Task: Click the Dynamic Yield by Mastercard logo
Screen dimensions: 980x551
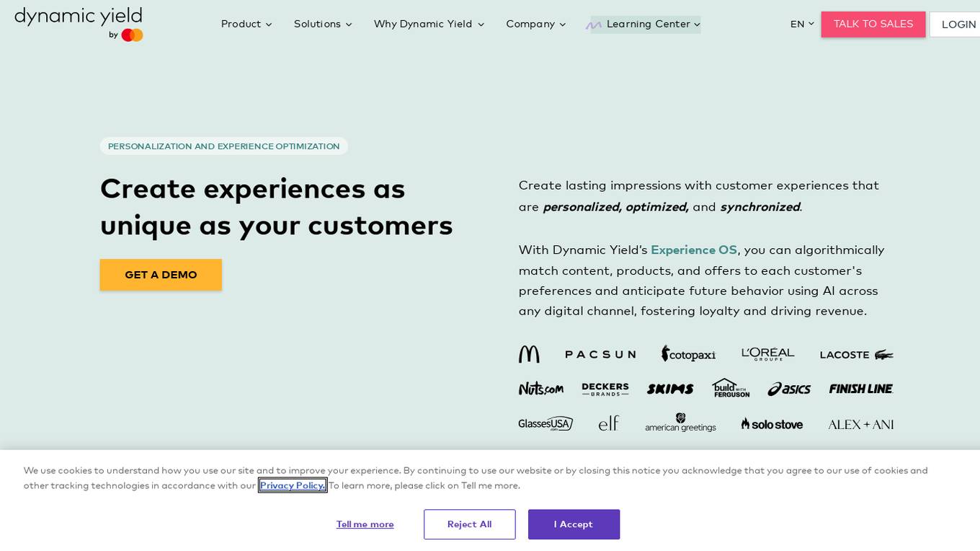Action: [79, 25]
